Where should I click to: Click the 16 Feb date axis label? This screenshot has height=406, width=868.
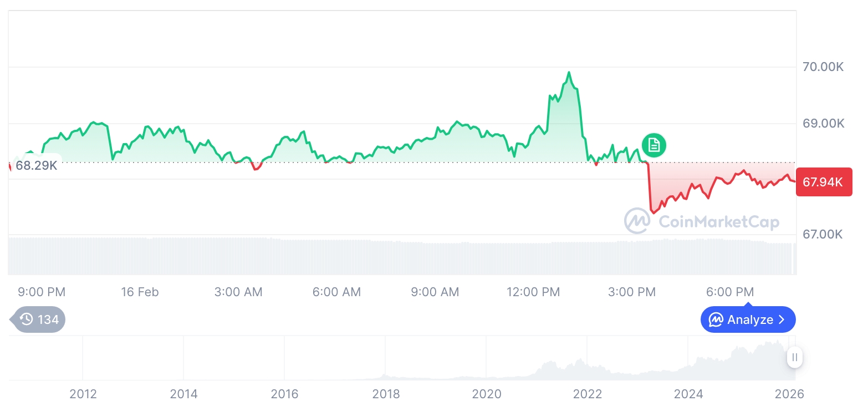pyautogui.click(x=140, y=292)
